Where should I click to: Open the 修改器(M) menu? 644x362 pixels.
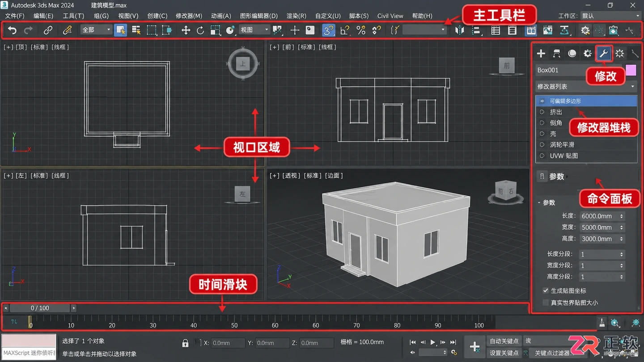point(189,16)
